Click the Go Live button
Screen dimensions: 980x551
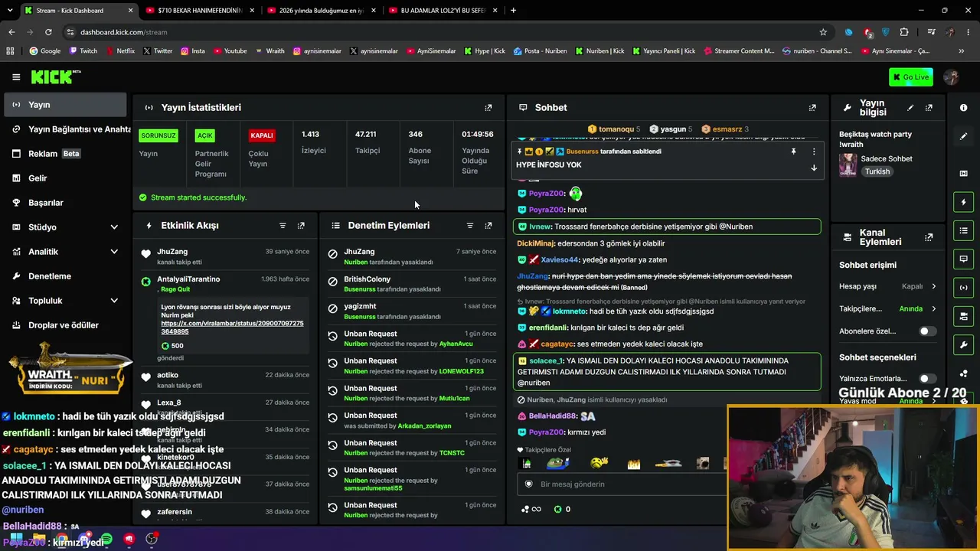(x=911, y=77)
